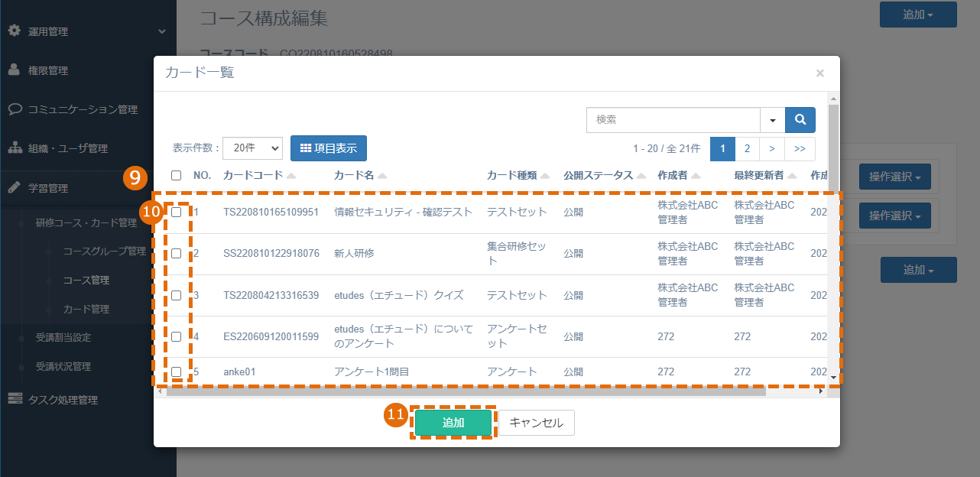The height and width of the screenshot is (477, 980).
Task: Click the タスク処理管理 server icon
Action: 15,399
